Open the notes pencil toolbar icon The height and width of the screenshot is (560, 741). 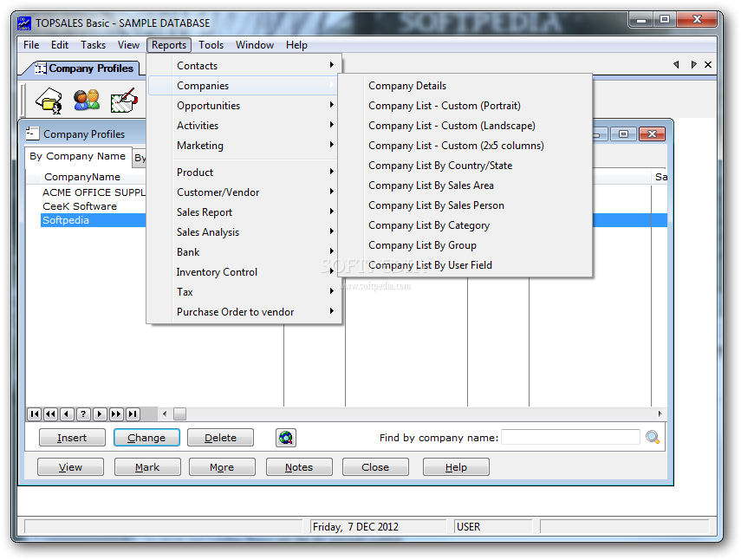[x=124, y=101]
